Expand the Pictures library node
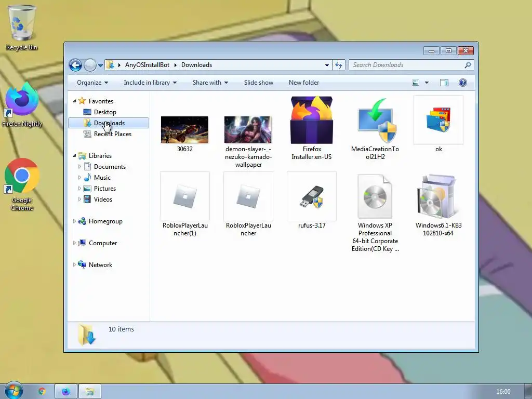This screenshot has width=532, height=399. (x=79, y=188)
